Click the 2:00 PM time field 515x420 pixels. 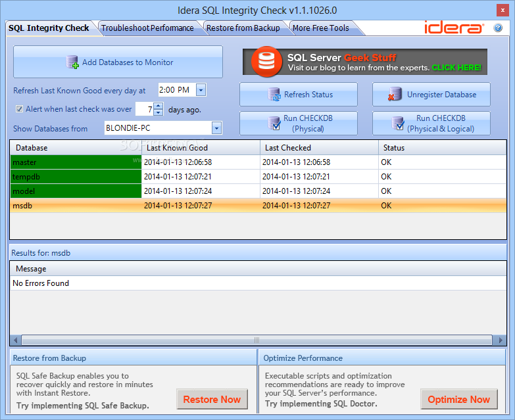[x=177, y=89]
